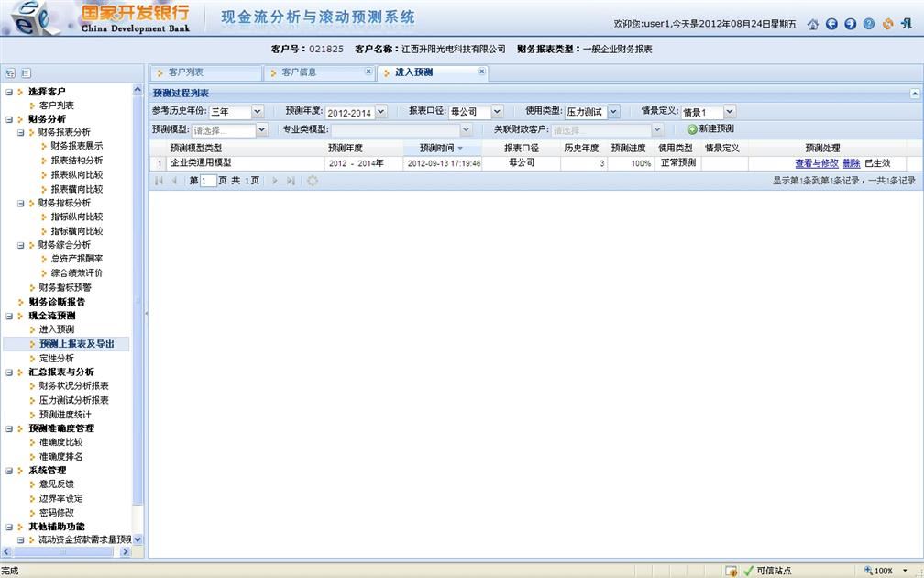Collapse the 财务报表分析 tree node
The image size is (924, 578).
pos(20,133)
